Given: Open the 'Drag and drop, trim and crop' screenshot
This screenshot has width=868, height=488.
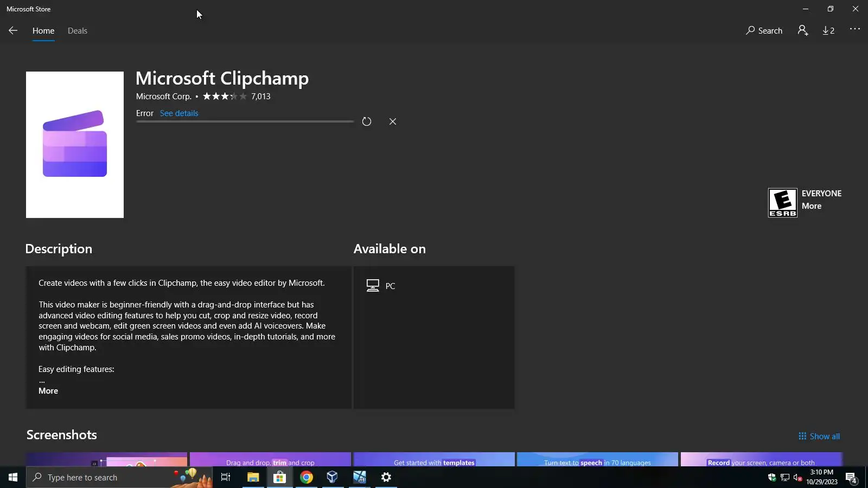Looking at the screenshot, I should tap(270, 459).
